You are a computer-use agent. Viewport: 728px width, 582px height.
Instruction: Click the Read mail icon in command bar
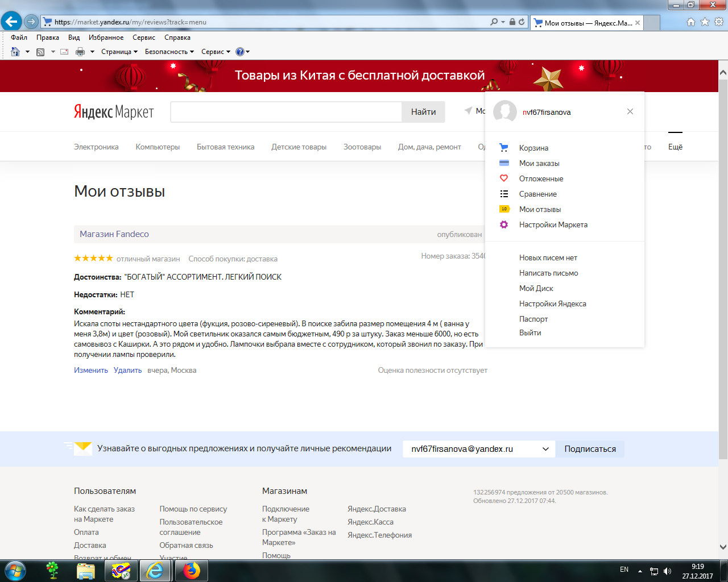[64, 52]
